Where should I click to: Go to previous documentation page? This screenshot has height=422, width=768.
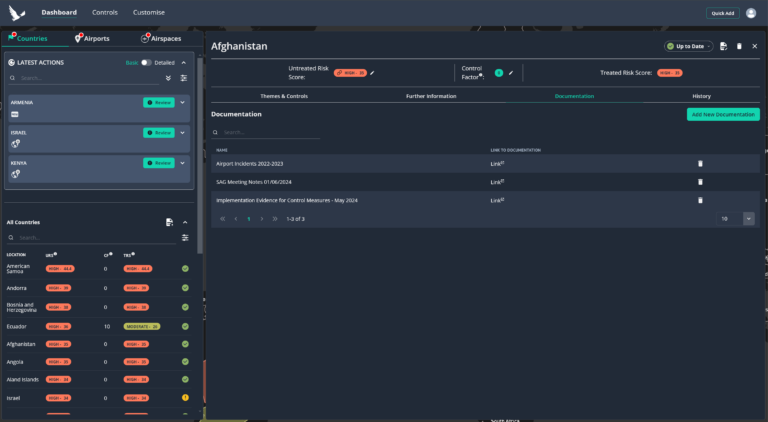pos(236,219)
